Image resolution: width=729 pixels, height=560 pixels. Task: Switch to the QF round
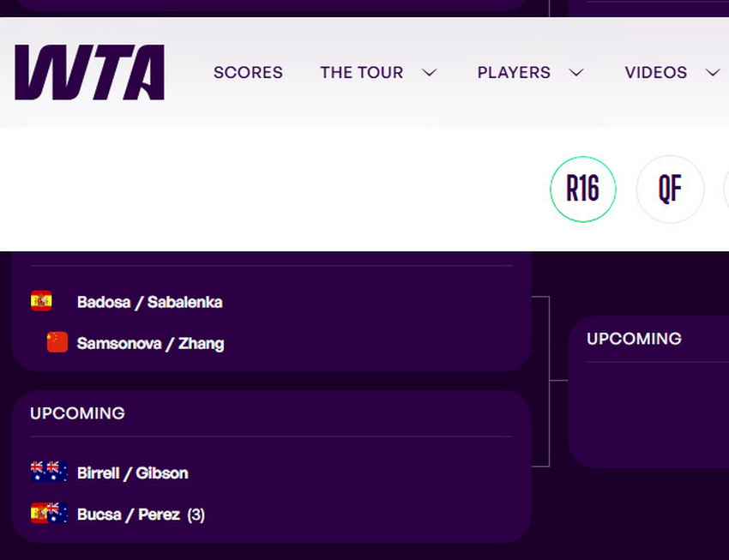point(670,189)
